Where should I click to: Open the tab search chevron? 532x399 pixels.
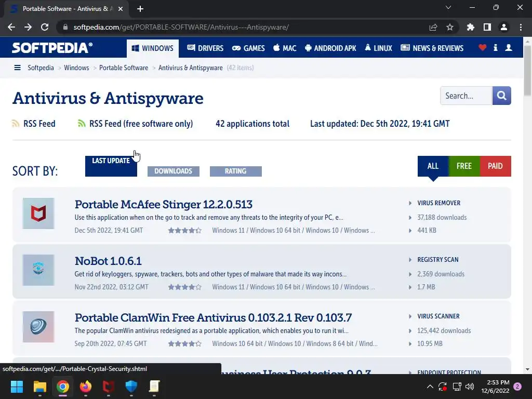(448, 7)
